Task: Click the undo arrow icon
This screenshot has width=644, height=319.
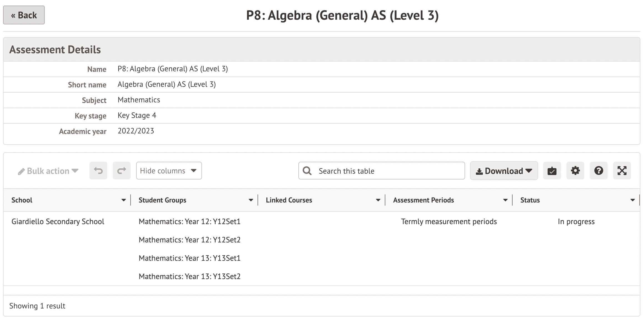Action: [98, 171]
